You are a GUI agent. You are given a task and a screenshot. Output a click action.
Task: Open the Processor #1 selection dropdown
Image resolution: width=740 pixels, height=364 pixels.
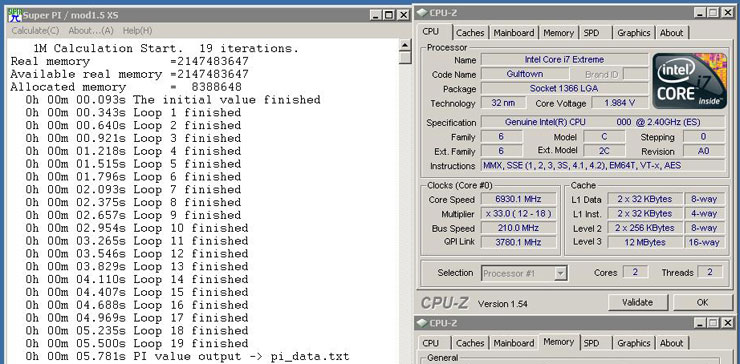525,273
